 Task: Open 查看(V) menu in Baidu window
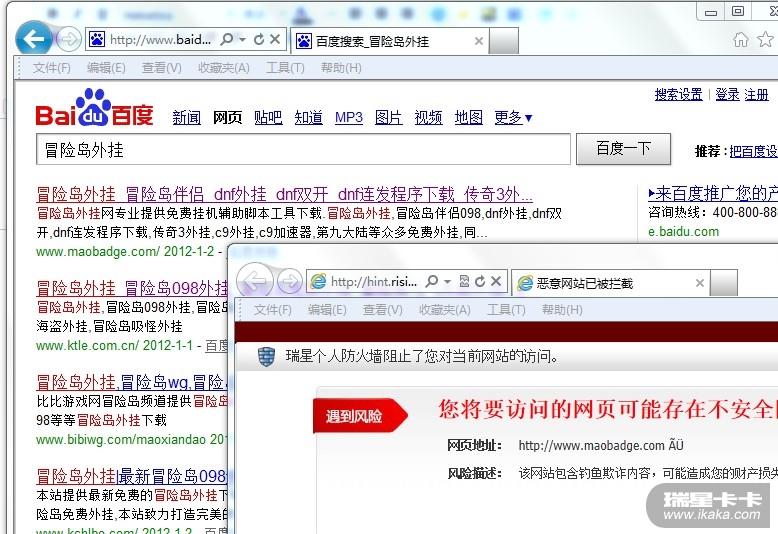162,67
